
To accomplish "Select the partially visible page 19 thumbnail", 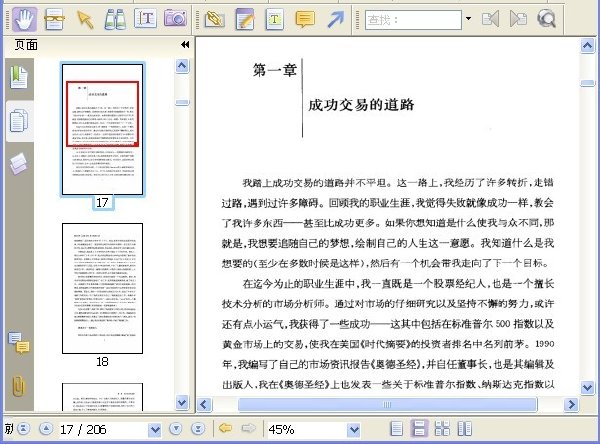I will pos(103,397).
